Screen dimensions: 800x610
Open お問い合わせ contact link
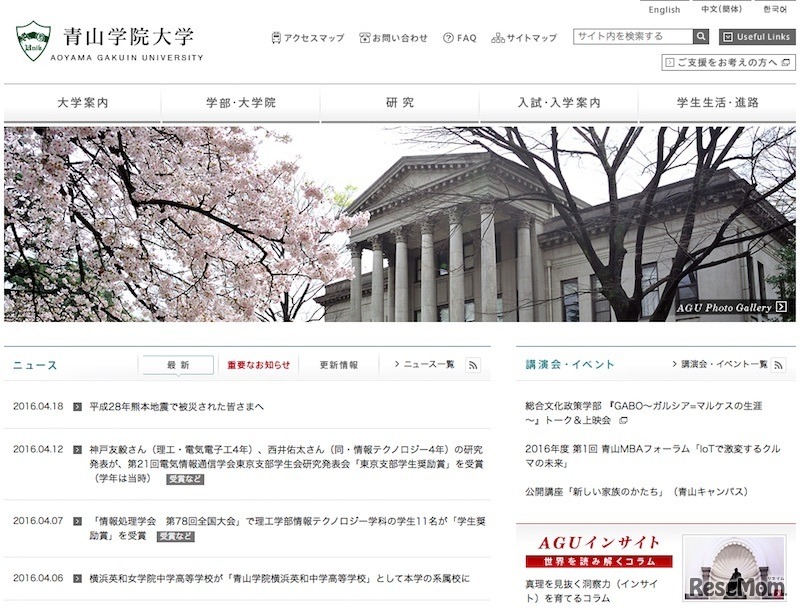click(399, 38)
